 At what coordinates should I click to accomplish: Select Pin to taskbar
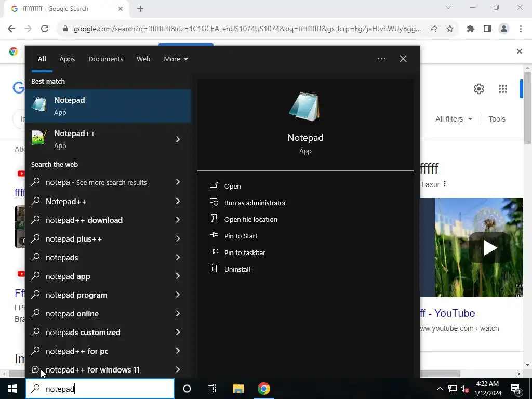point(245,252)
